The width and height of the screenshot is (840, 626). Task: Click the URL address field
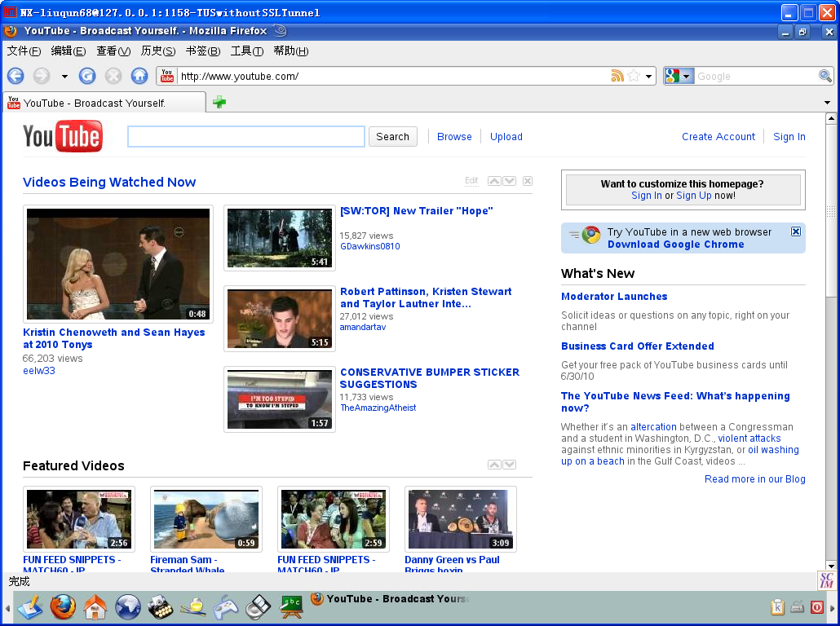click(x=394, y=76)
